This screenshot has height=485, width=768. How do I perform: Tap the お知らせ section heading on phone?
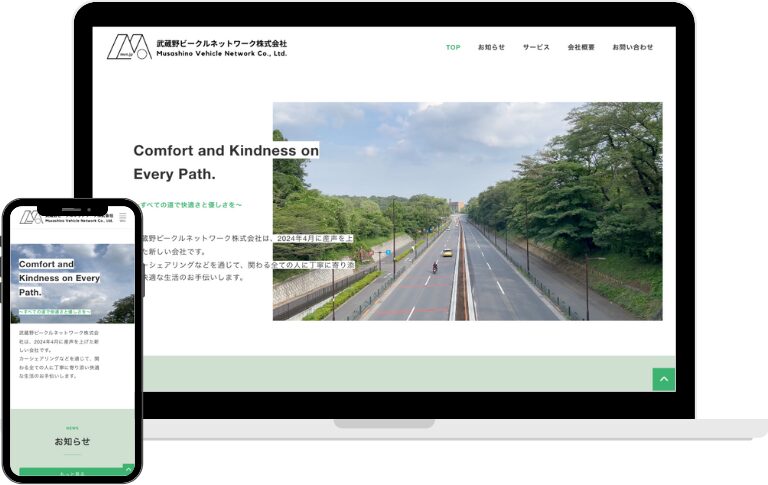[72, 442]
